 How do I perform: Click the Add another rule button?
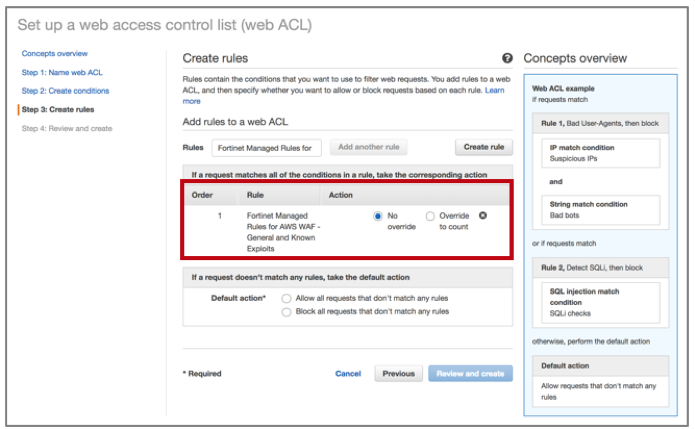pyautogui.click(x=369, y=147)
